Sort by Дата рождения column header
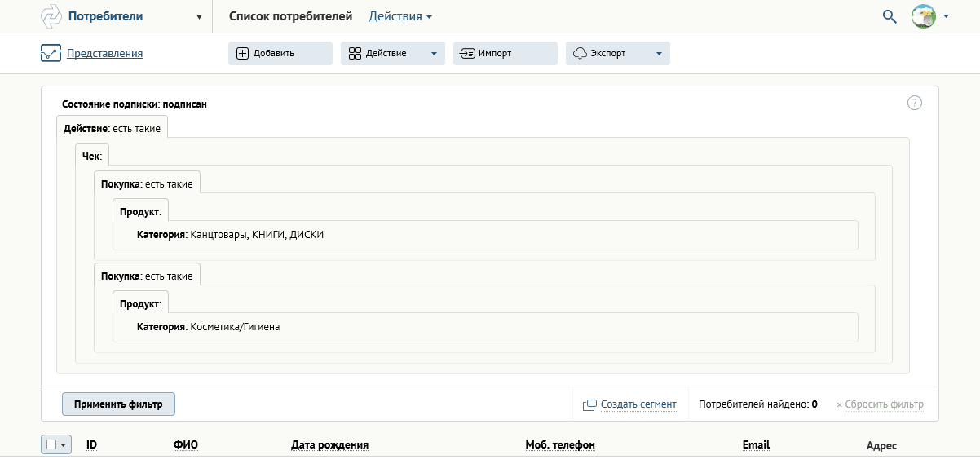Image resolution: width=980 pixels, height=464 pixels. [330, 445]
